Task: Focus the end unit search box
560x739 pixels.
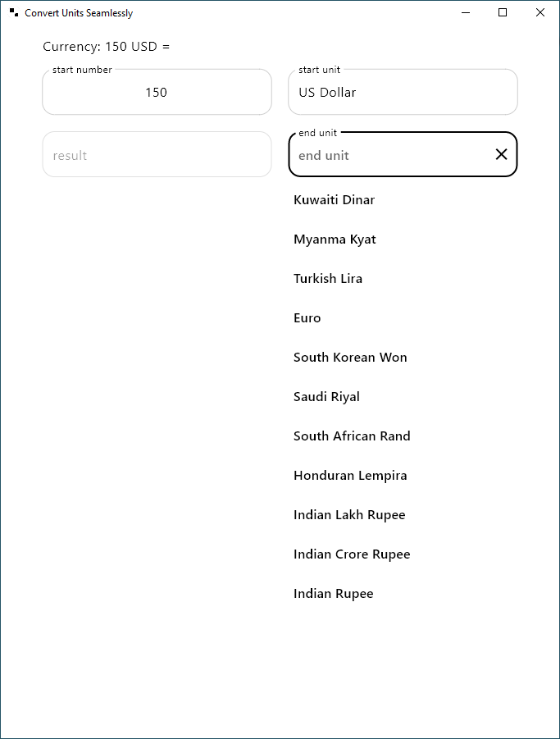Action: [x=391, y=155]
